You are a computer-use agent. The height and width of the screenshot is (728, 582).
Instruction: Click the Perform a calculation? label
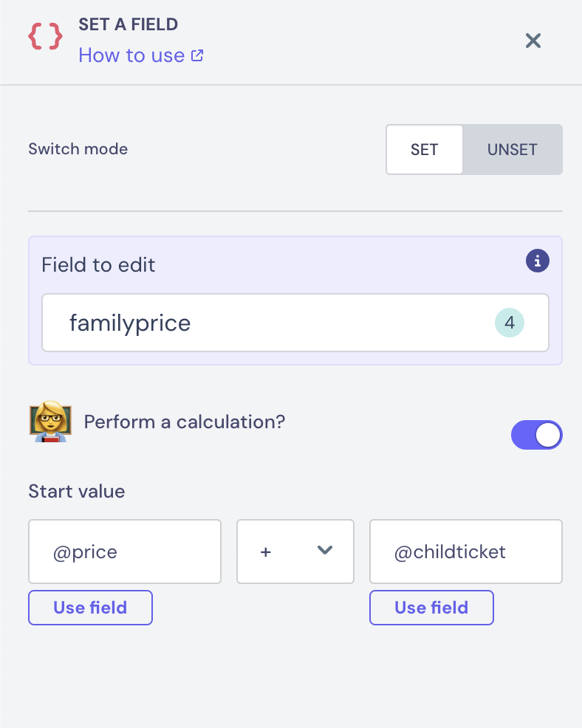click(185, 422)
